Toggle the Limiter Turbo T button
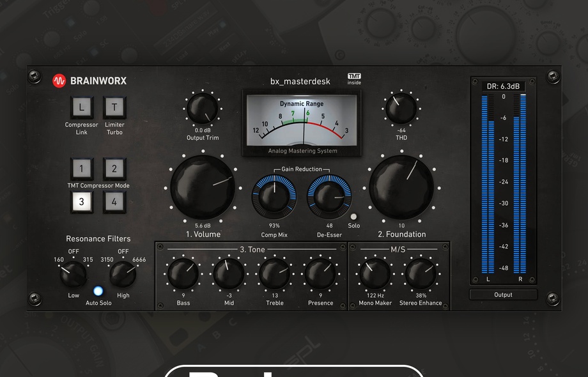This screenshot has width=588, height=377. click(114, 107)
